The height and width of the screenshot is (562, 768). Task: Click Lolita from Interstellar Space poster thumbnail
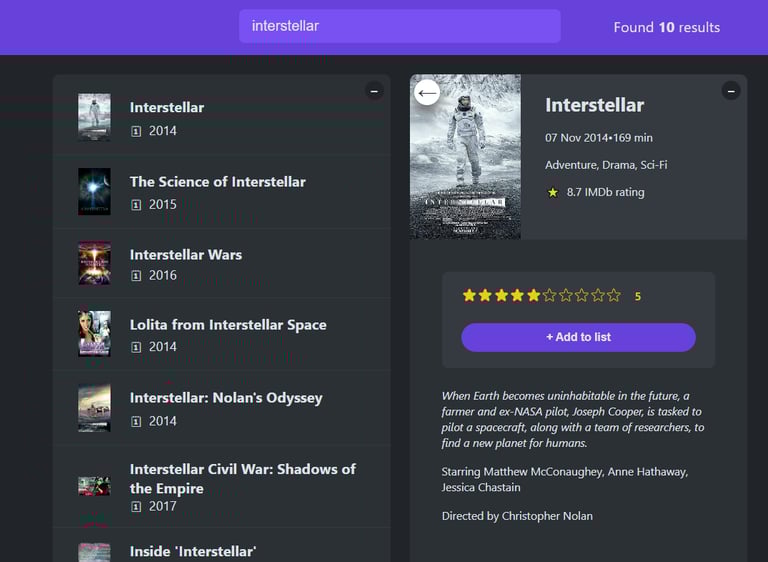(x=94, y=334)
